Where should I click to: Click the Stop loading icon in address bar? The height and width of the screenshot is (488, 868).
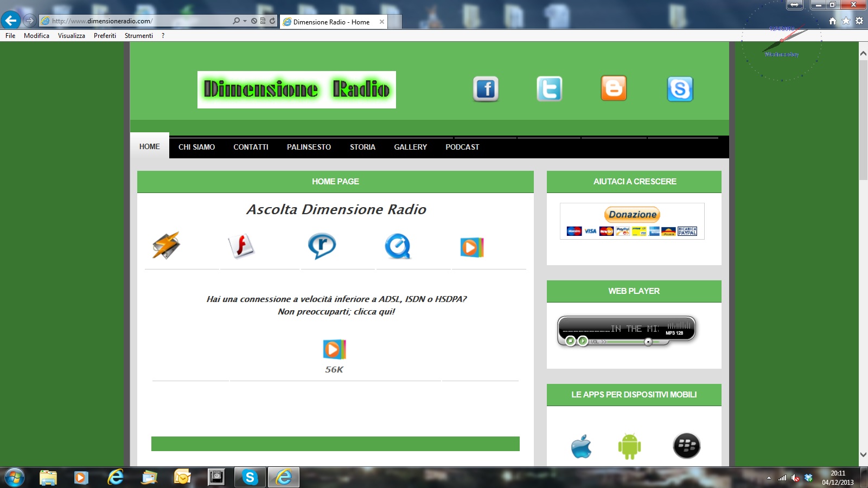tap(254, 21)
